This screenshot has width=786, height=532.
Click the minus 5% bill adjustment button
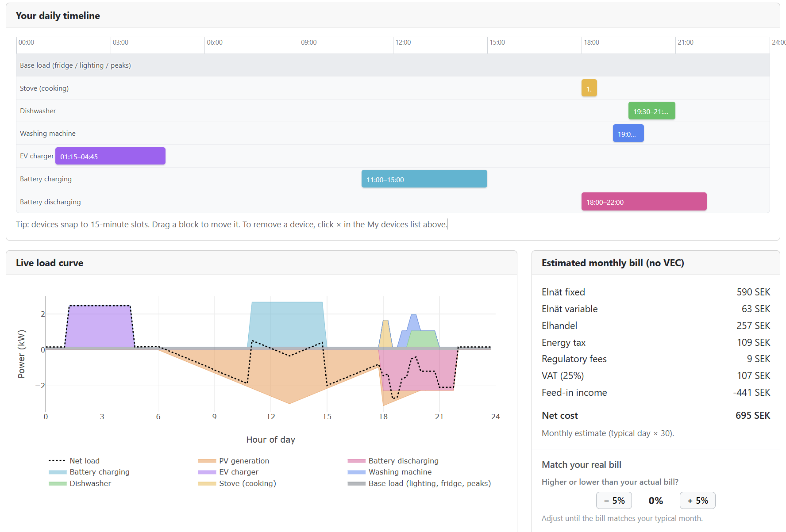614,501
